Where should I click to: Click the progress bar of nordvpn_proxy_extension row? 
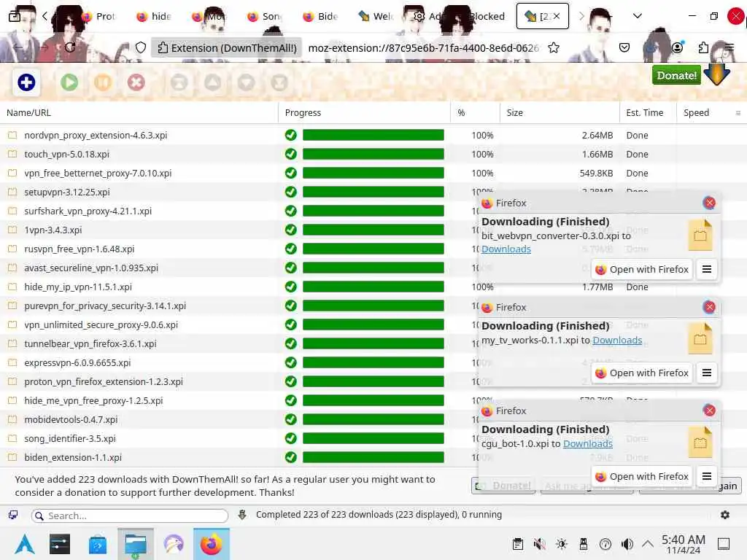point(373,135)
